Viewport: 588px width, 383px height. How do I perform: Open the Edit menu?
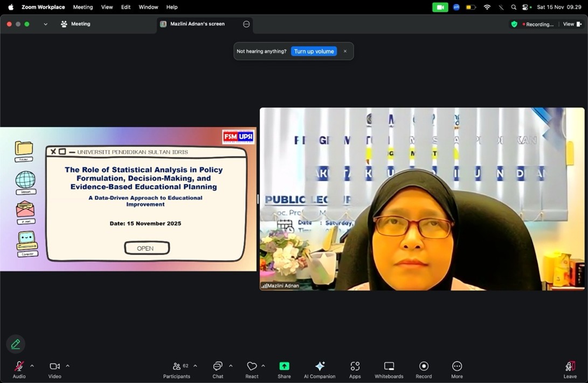[x=126, y=7]
